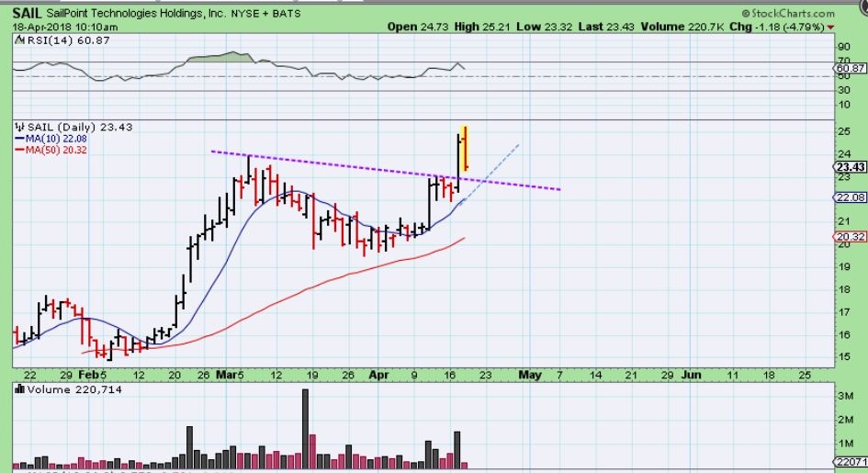Click the SAIL ticker symbol in header
Viewport: 868px width, 473px height.
28,13
